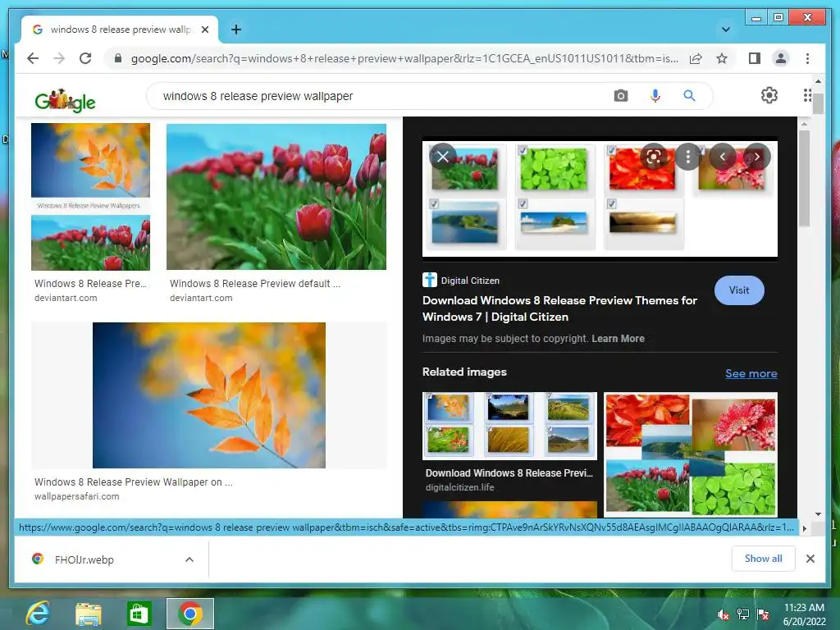Click the Digital Citizen source label
Viewport: 840px width, 630px height.
pos(470,281)
